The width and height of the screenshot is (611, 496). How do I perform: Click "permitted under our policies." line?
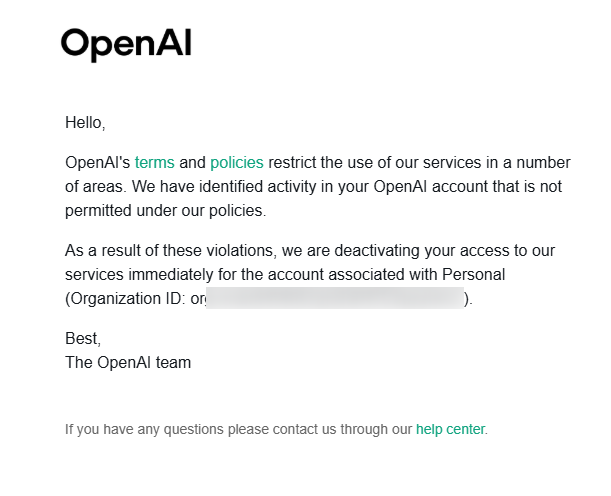pos(166,211)
